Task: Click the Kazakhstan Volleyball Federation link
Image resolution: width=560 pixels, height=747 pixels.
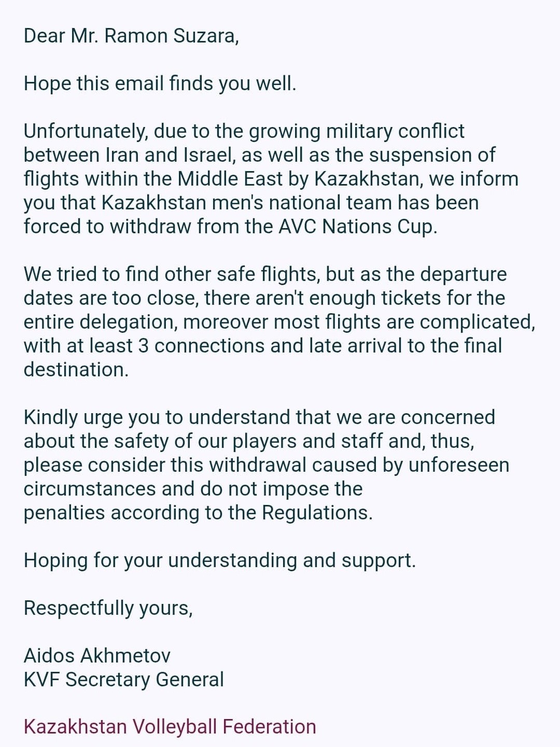Action: 170,727
